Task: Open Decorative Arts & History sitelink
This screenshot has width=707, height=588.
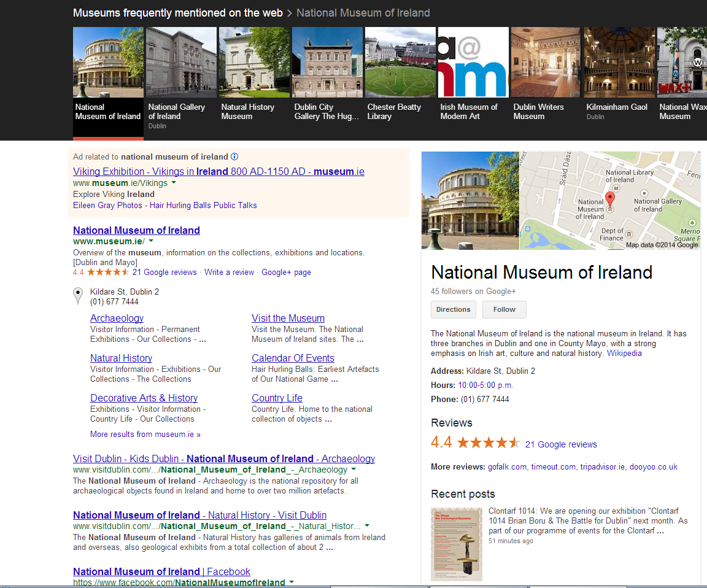Action: pyautogui.click(x=144, y=398)
